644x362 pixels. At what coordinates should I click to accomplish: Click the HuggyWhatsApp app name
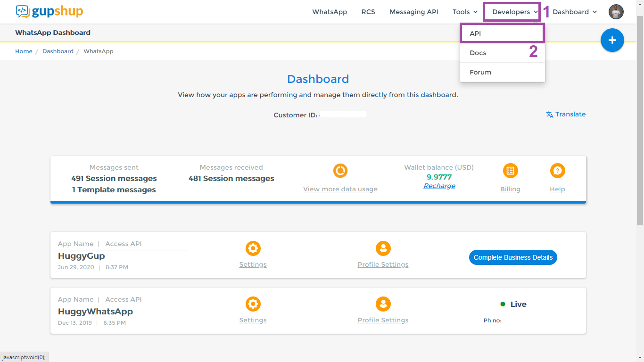[x=95, y=312]
